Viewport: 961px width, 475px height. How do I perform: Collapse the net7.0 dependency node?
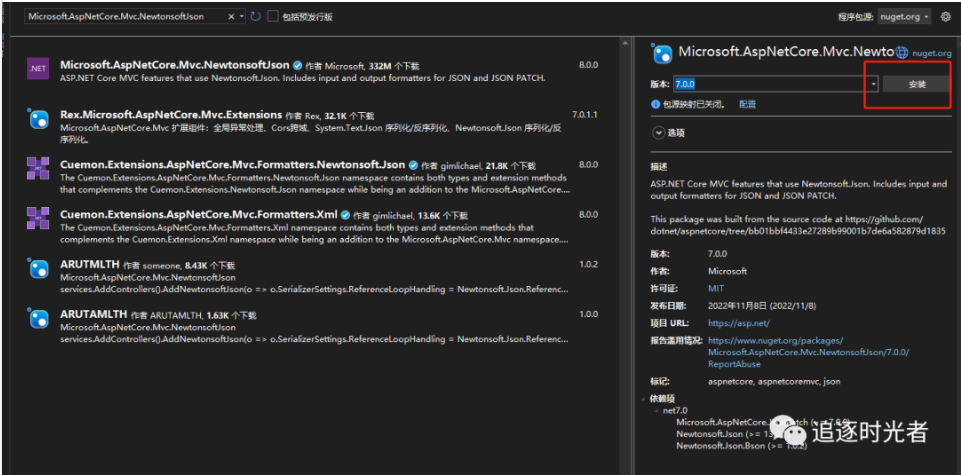tap(655, 411)
